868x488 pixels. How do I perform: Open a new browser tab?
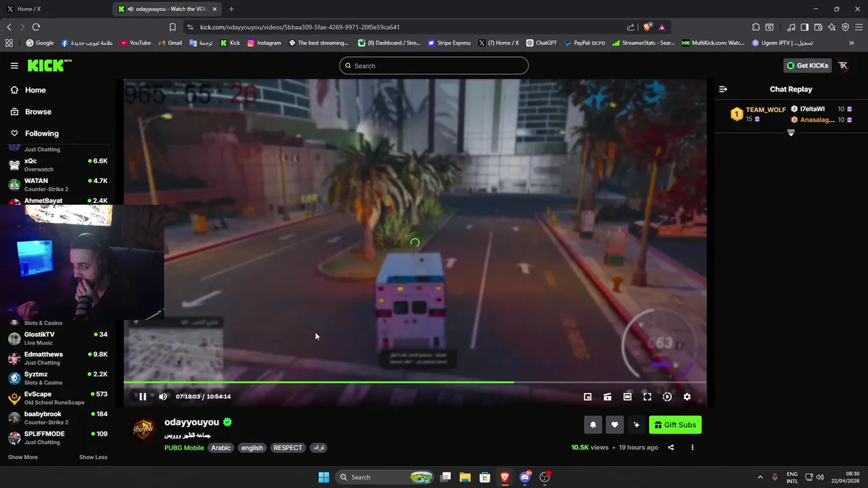[x=231, y=9]
